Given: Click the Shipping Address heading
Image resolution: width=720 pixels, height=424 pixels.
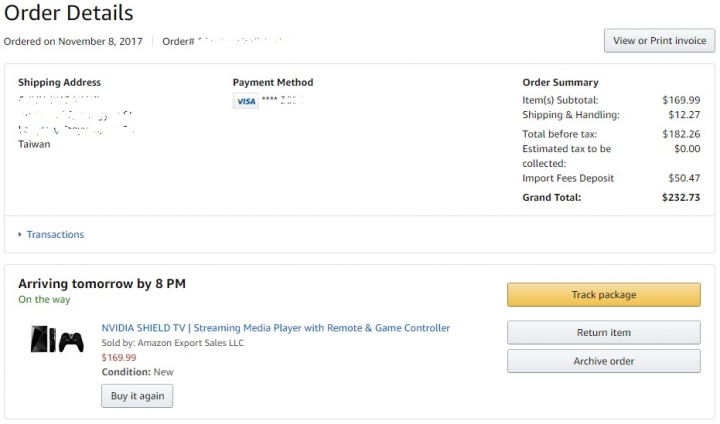Looking at the screenshot, I should (x=59, y=83).
